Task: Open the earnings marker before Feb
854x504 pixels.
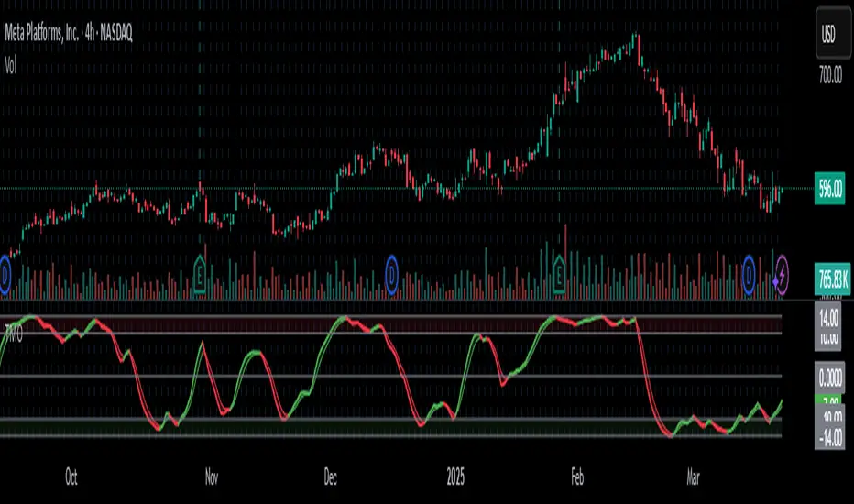Action: click(559, 275)
